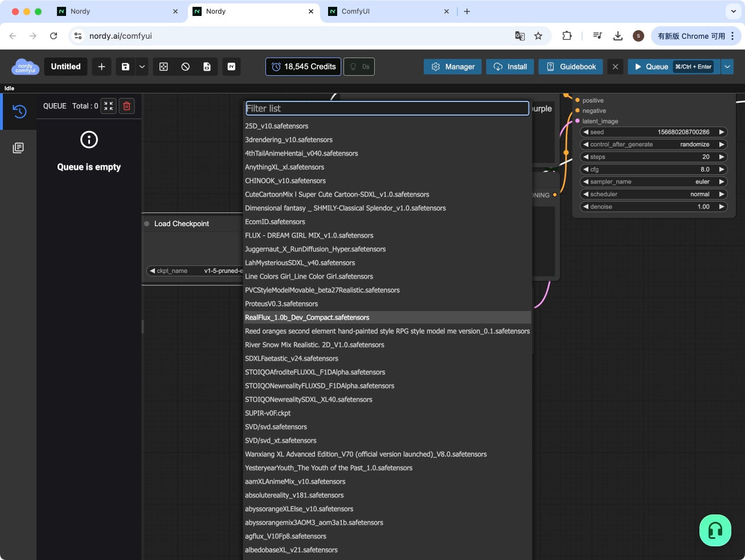Screen dimensions: 745x560
Task: Choose AnythingXL_xl.safetensors in the checkpoint list
Action: 284,167
